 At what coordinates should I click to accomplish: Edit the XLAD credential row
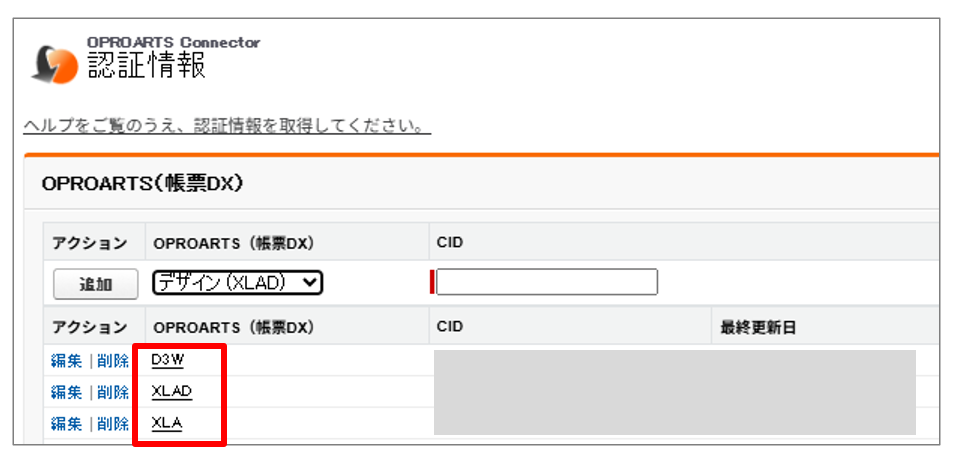coord(66,392)
